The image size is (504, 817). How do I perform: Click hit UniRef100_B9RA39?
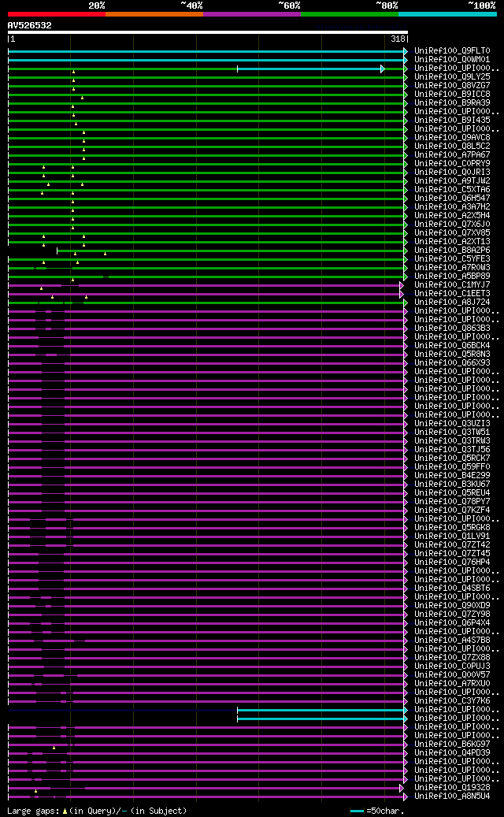click(x=452, y=103)
